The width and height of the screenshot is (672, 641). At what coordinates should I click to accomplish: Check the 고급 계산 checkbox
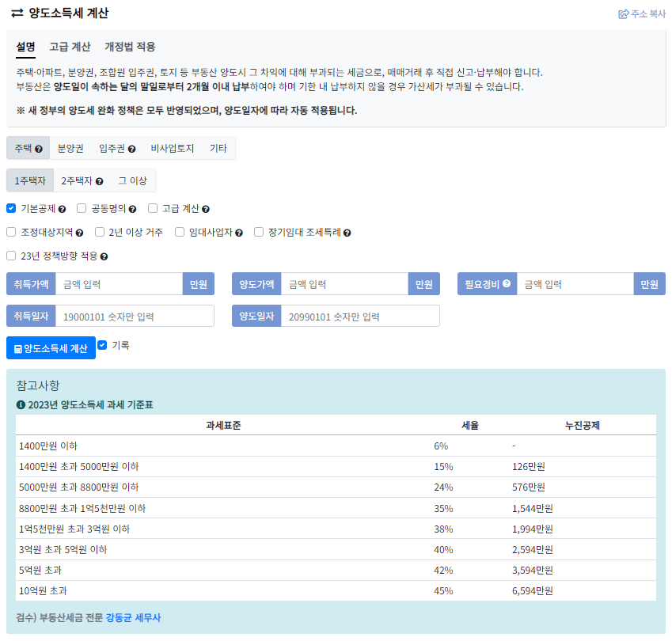(x=153, y=208)
